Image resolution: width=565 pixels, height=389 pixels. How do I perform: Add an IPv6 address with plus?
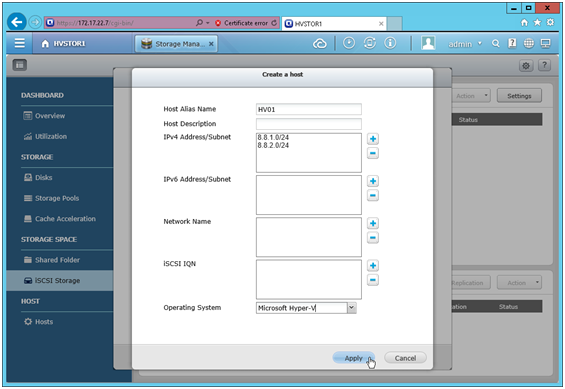(373, 181)
